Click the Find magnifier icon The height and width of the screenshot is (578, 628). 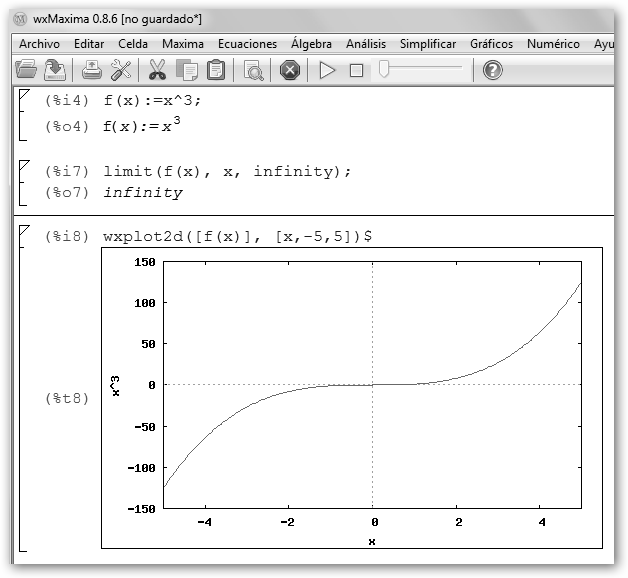coord(254,70)
